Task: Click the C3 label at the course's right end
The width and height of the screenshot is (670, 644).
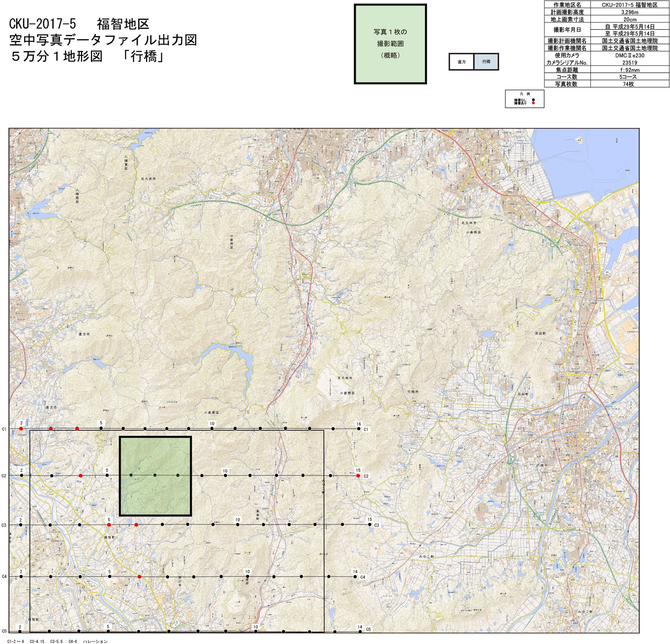Action: coord(377,525)
